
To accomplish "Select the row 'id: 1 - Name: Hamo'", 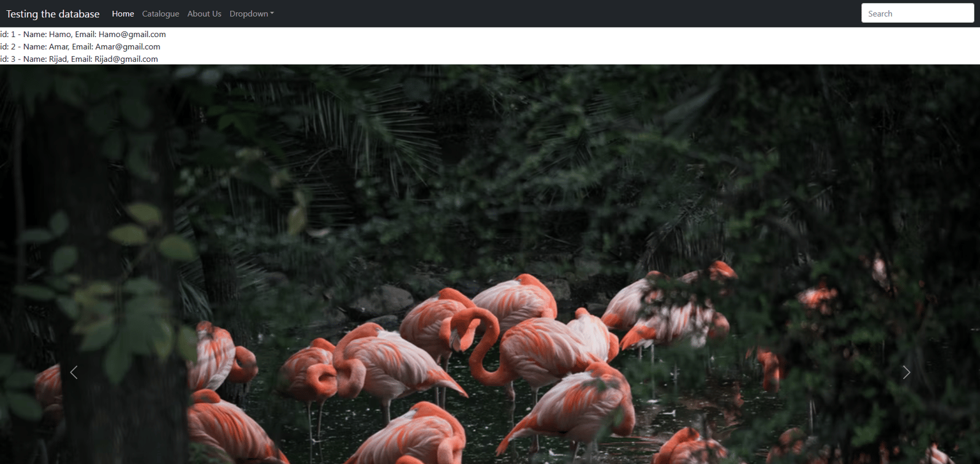I will [83, 34].
